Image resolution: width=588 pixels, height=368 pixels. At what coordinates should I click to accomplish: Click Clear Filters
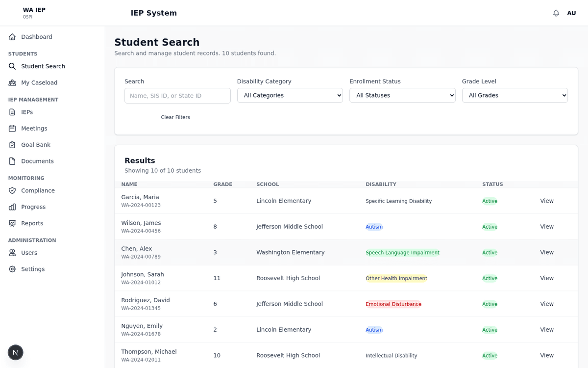tap(175, 117)
